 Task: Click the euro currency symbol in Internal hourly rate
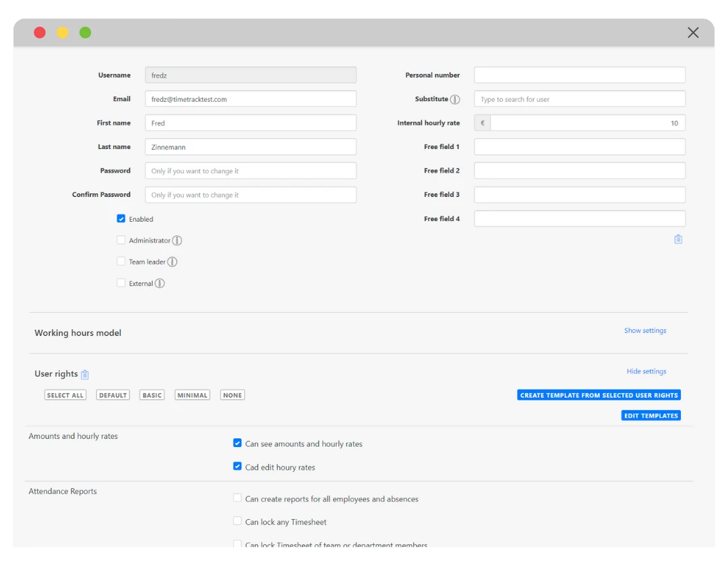click(x=481, y=123)
